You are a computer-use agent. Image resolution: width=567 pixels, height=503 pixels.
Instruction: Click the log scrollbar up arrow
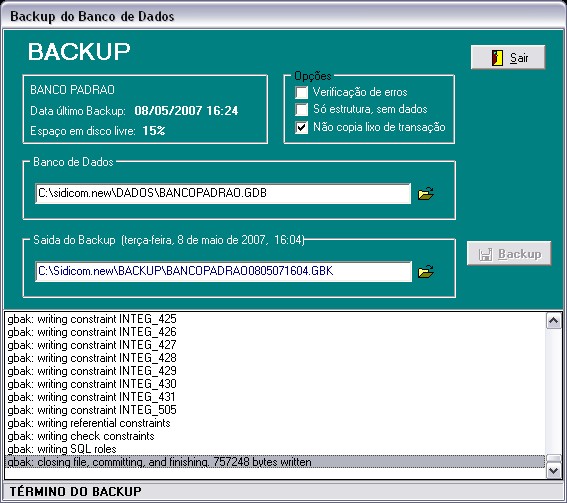click(x=554, y=321)
